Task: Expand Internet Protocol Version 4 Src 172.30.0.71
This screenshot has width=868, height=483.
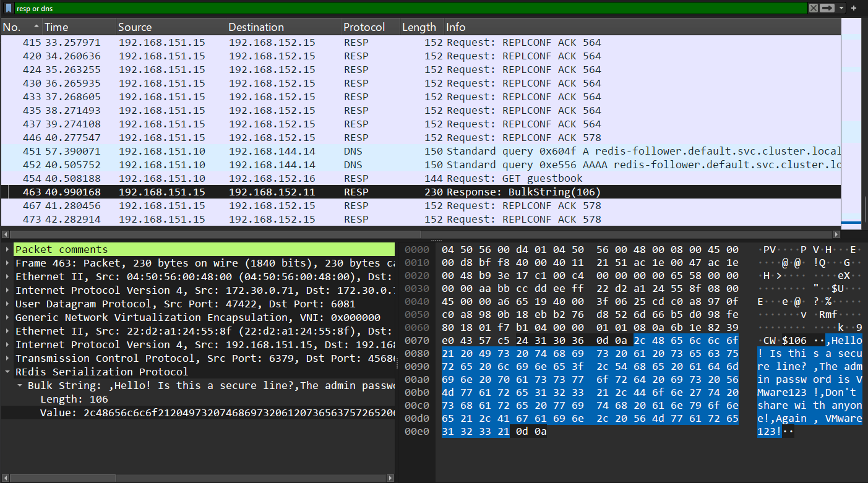Action: 7,291
